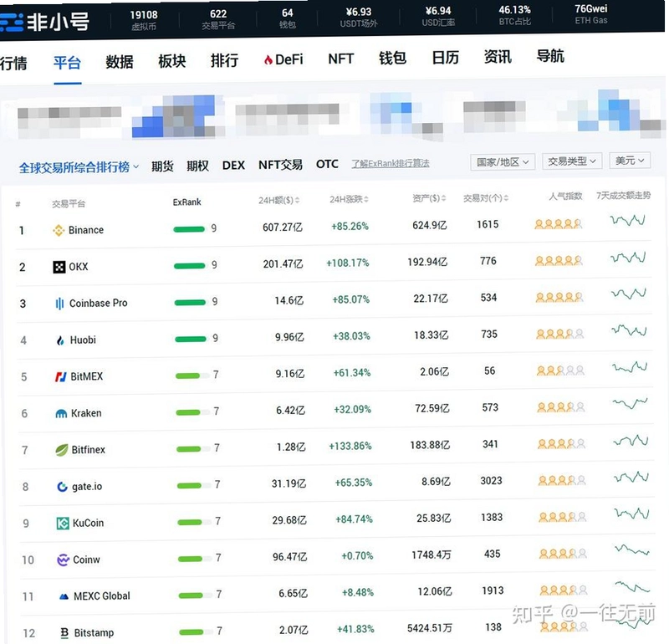Sort by 交易对(个) column
This screenshot has width=669, height=644.
click(486, 198)
